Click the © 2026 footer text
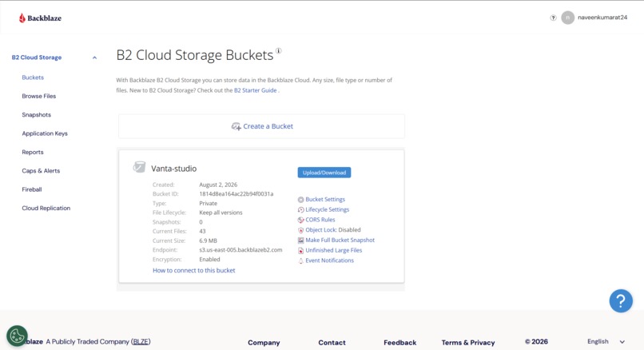The width and height of the screenshot is (644, 350). pos(536,341)
